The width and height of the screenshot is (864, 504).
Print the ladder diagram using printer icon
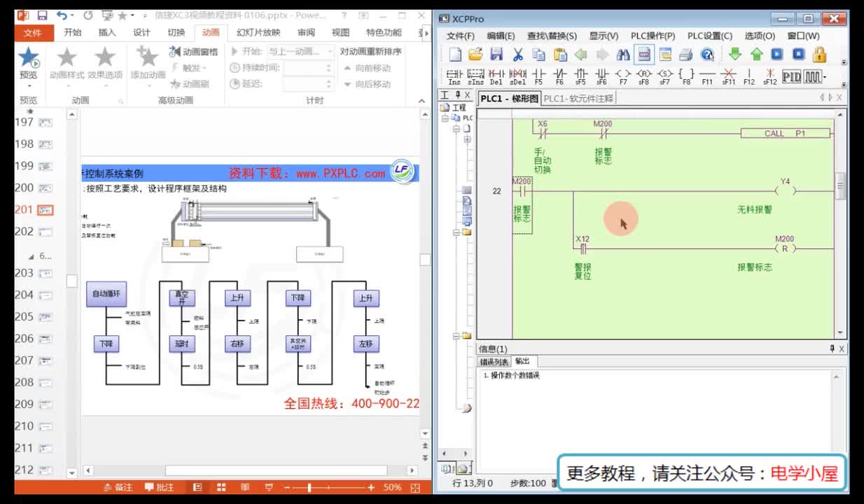click(686, 55)
